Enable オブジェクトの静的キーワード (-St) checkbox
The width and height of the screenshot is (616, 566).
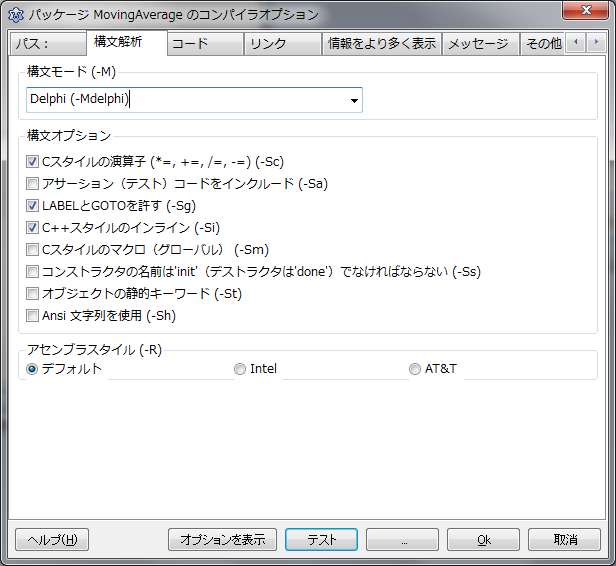[32, 293]
